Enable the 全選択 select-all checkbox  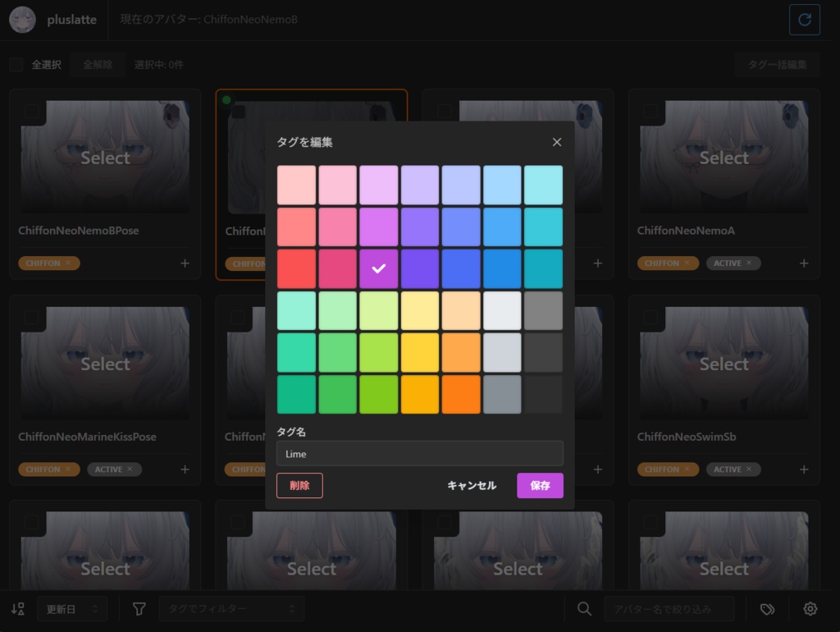16,64
